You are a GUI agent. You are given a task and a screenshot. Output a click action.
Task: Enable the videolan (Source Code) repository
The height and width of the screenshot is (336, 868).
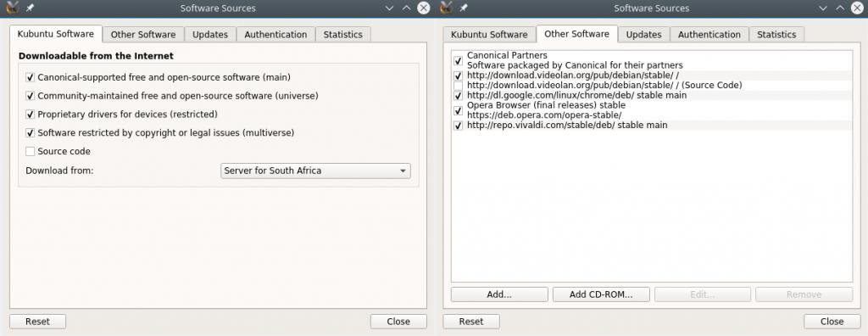(x=458, y=86)
